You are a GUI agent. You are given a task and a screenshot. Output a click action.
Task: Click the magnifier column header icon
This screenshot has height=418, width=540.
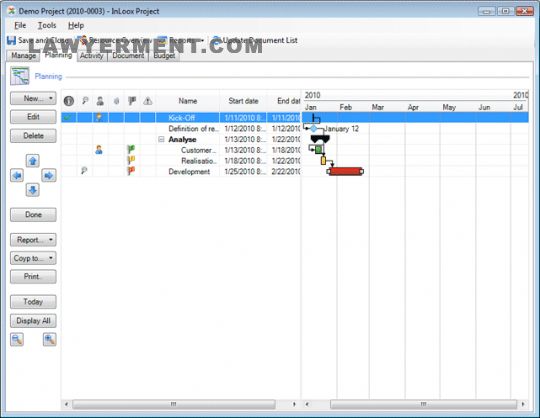(85, 101)
